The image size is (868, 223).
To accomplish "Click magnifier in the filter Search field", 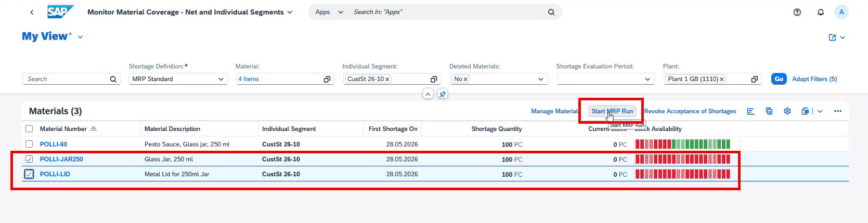I will click(x=113, y=79).
